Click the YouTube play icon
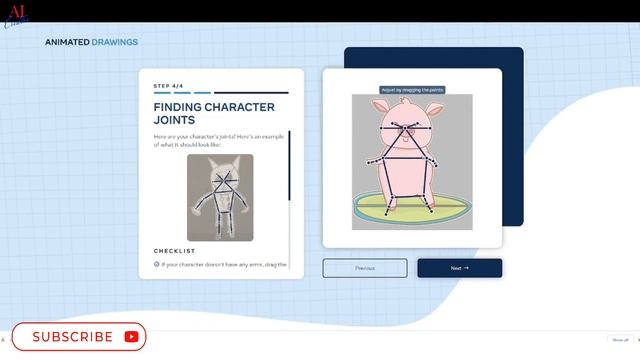The height and width of the screenshot is (360, 640). (131, 337)
